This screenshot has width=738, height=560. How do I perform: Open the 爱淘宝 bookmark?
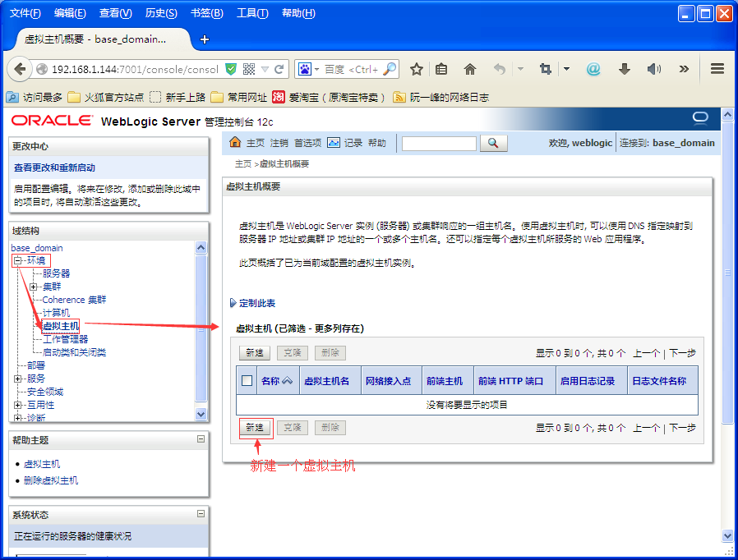click(329, 98)
